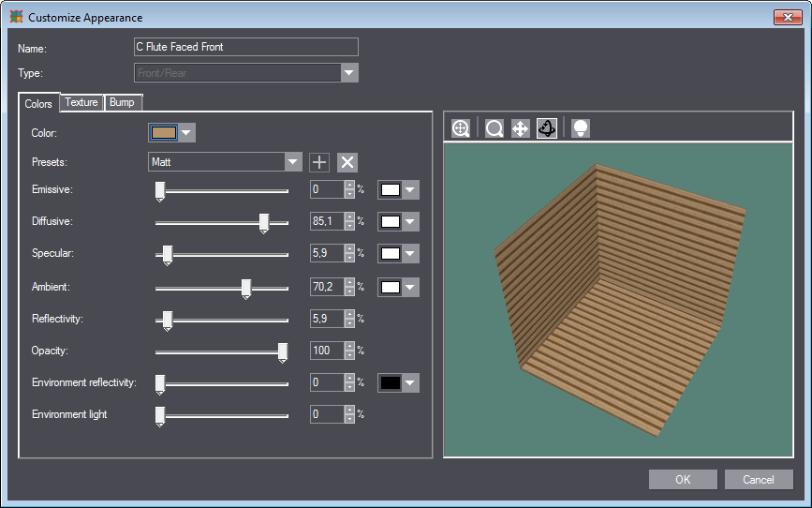Switch to the Bump tab
The width and height of the screenshot is (812, 508).
[x=122, y=102]
